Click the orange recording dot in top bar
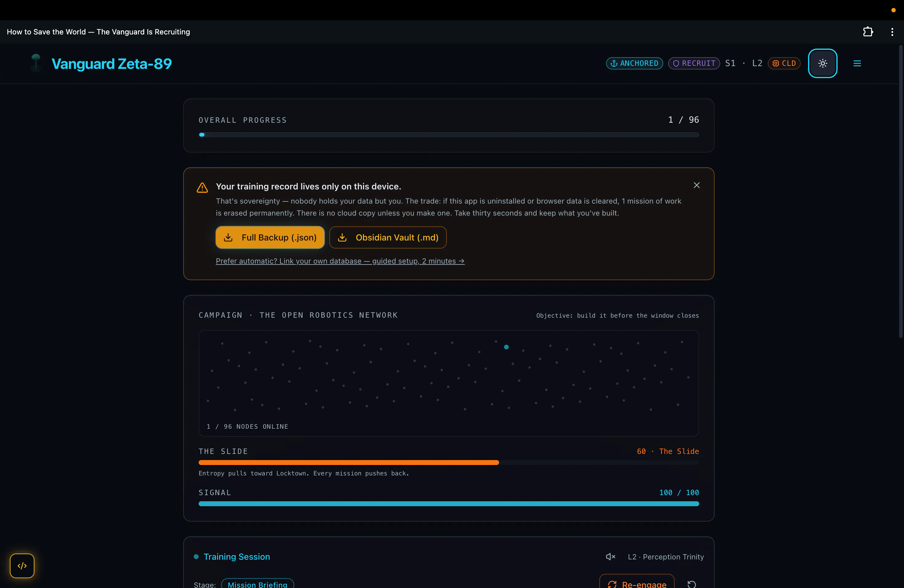Image resolution: width=904 pixels, height=588 pixels. (893, 10)
